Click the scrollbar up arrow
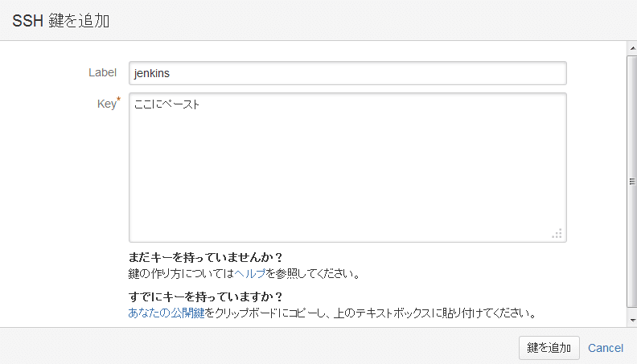This screenshot has width=637, height=364. tap(631, 48)
